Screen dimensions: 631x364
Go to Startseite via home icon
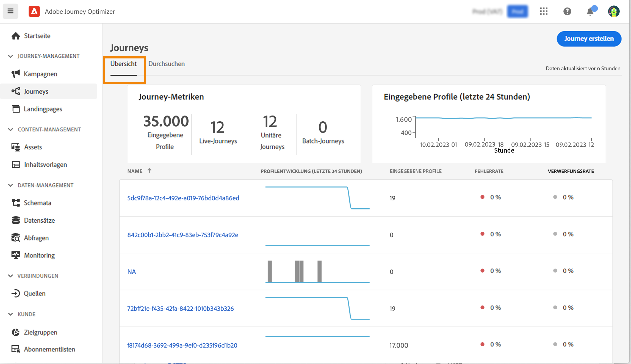(16, 36)
